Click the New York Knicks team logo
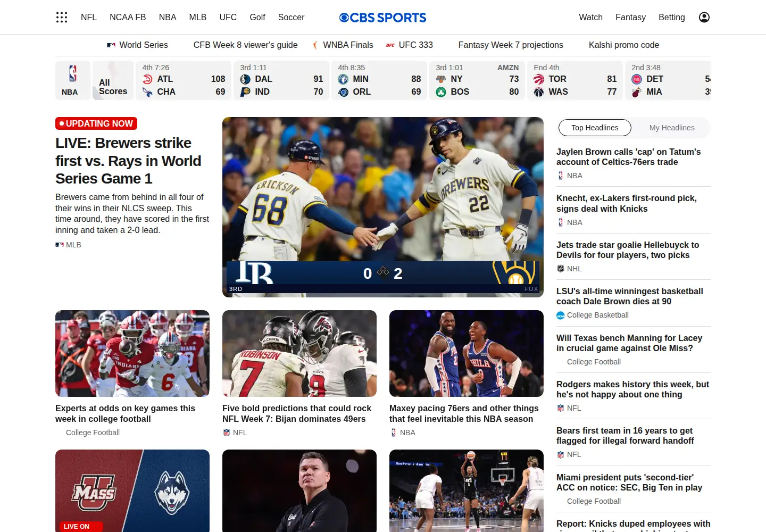 click(x=441, y=79)
